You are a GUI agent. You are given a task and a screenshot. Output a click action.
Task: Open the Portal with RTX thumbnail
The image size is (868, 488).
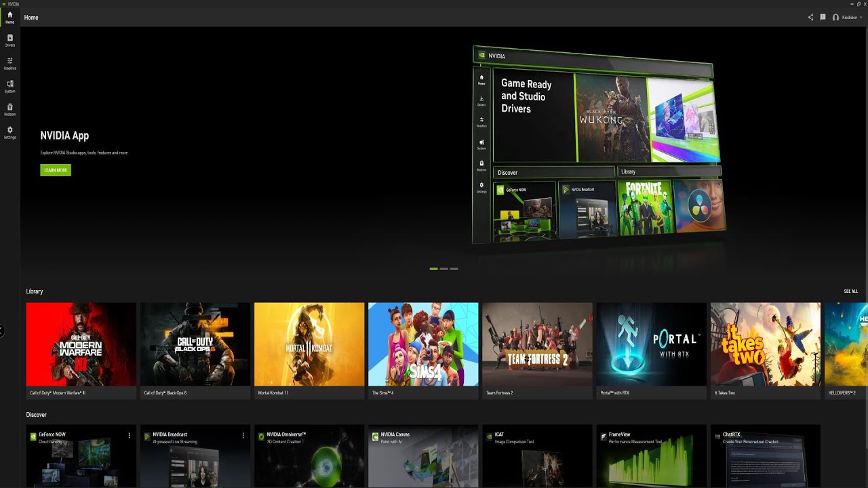pyautogui.click(x=651, y=344)
